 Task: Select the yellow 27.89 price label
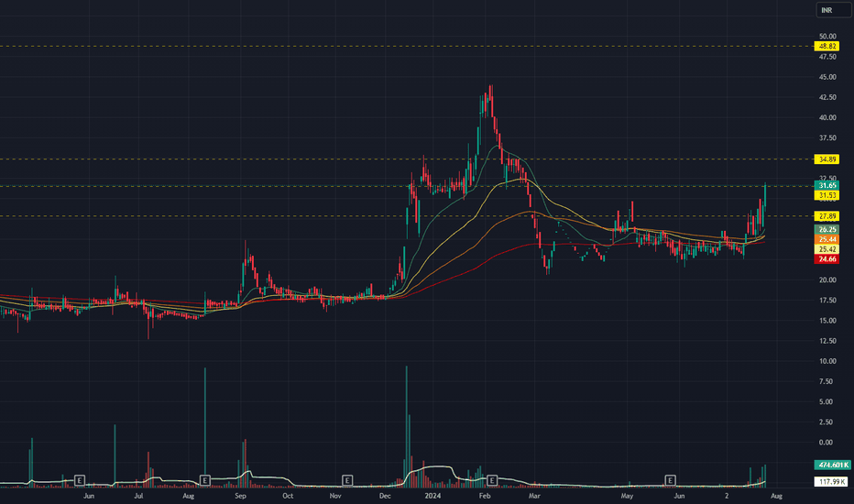tap(827, 216)
